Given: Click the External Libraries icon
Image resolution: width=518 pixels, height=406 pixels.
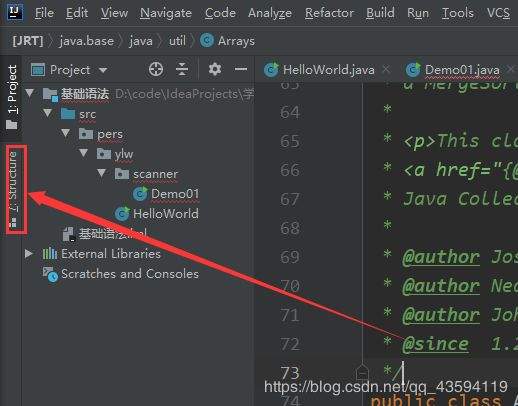Looking at the screenshot, I should click(x=50, y=254).
